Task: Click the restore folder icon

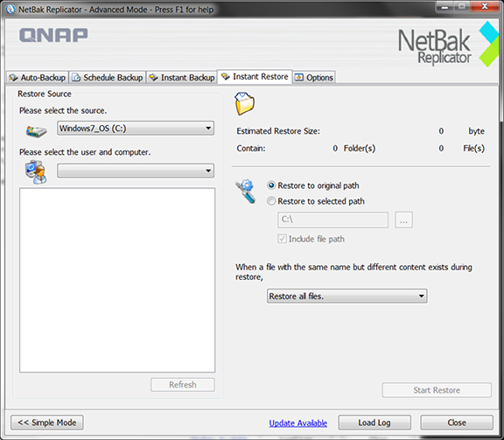Action: [244, 103]
